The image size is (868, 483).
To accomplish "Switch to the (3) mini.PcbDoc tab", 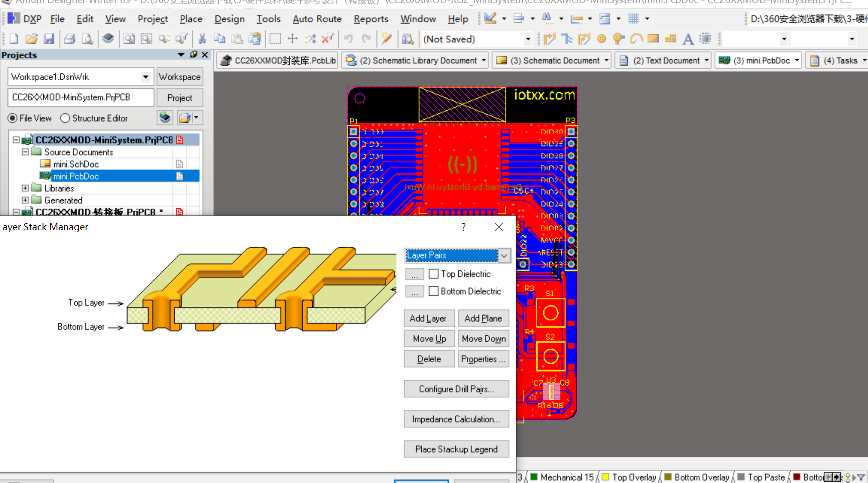I will (758, 61).
